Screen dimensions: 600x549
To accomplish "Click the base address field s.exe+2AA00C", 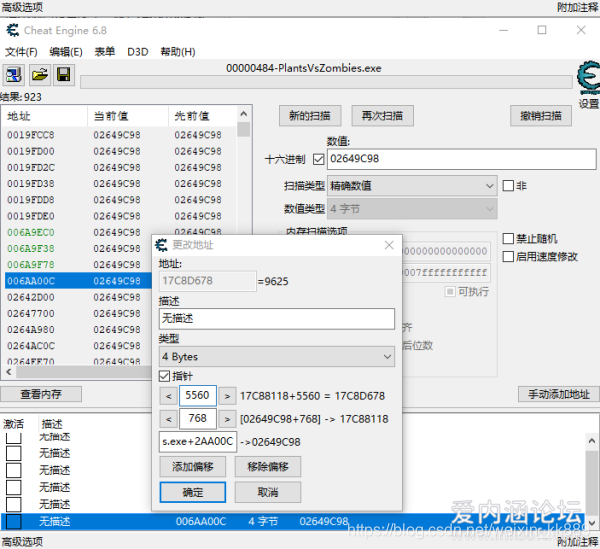I will click(x=198, y=441).
